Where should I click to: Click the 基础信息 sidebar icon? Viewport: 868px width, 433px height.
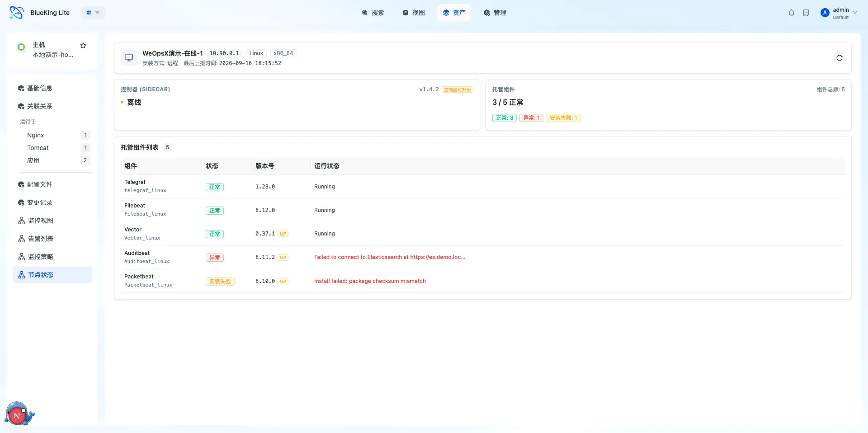click(21, 88)
